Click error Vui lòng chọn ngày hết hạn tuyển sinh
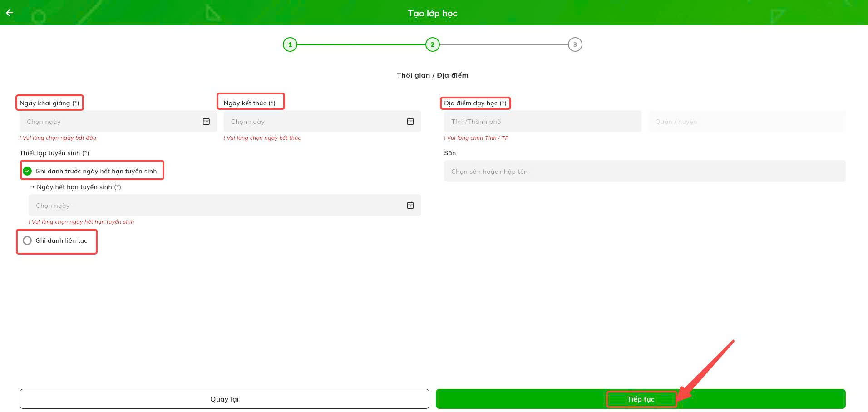Screen dimensions: 868x412 pyautogui.click(x=81, y=222)
